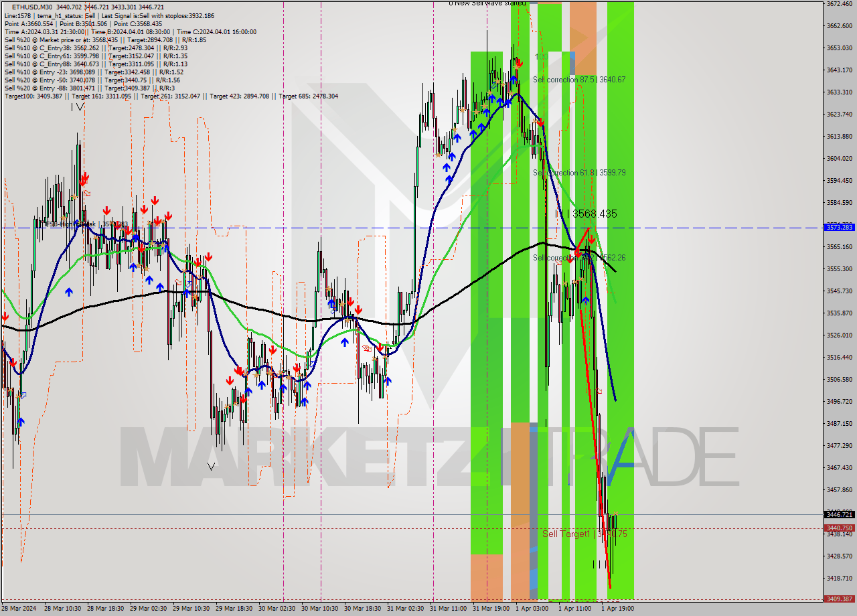Click the 'Sell Target1 | 3440.75' label
The height and width of the screenshot is (616, 857).
tap(585, 534)
